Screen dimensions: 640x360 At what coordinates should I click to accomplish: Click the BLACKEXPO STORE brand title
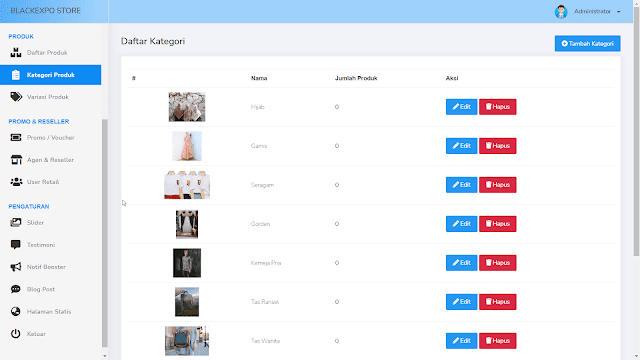[46, 11]
